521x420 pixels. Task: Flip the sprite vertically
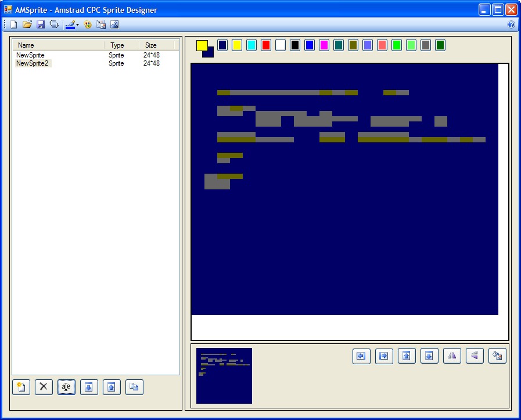(475, 356)
